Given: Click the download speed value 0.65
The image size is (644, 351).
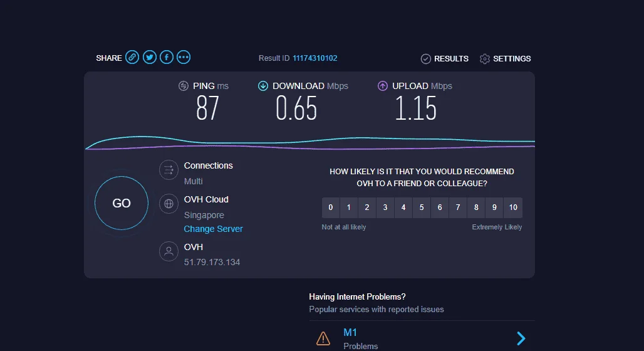Looking at the screenshot, I should coord(296,108).
